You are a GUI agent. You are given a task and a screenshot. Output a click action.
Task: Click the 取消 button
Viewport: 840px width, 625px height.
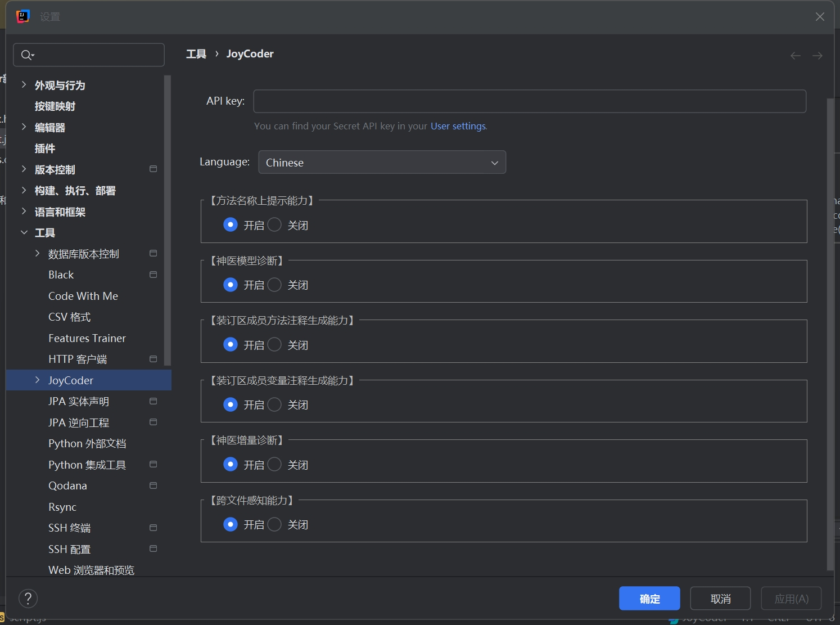[720, 599]
